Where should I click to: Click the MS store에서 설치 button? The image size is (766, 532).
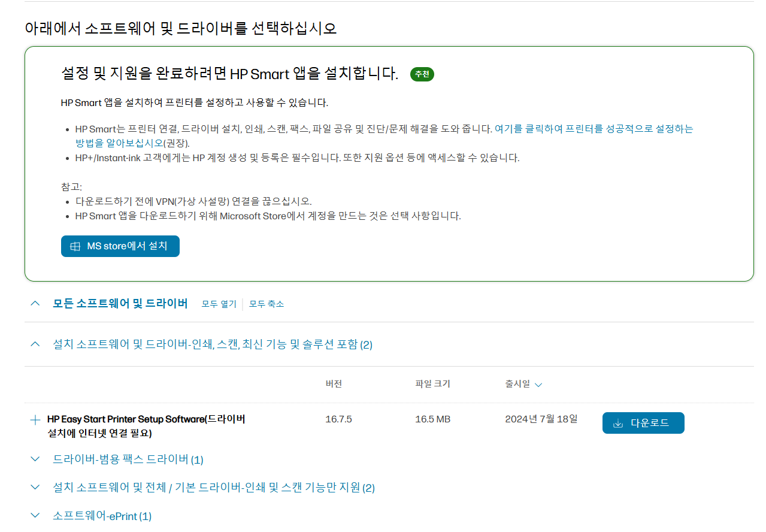[120, 246]
